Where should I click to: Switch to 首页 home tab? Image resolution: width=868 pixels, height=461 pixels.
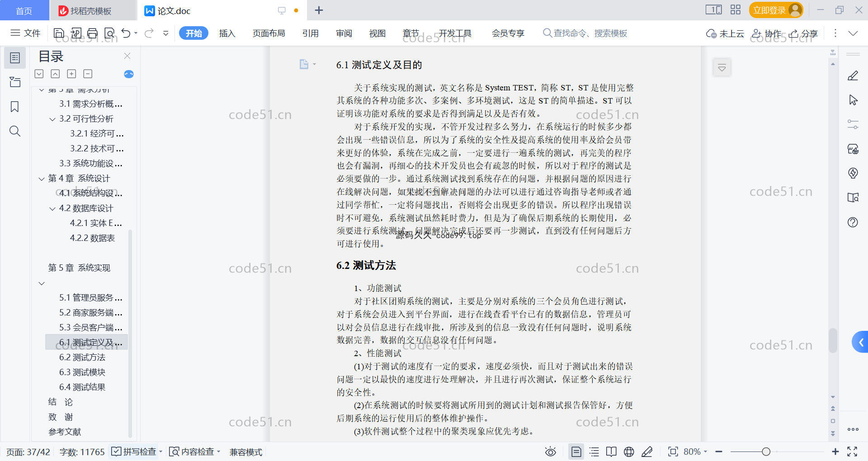pyautogui.click(x=24, y=11)
